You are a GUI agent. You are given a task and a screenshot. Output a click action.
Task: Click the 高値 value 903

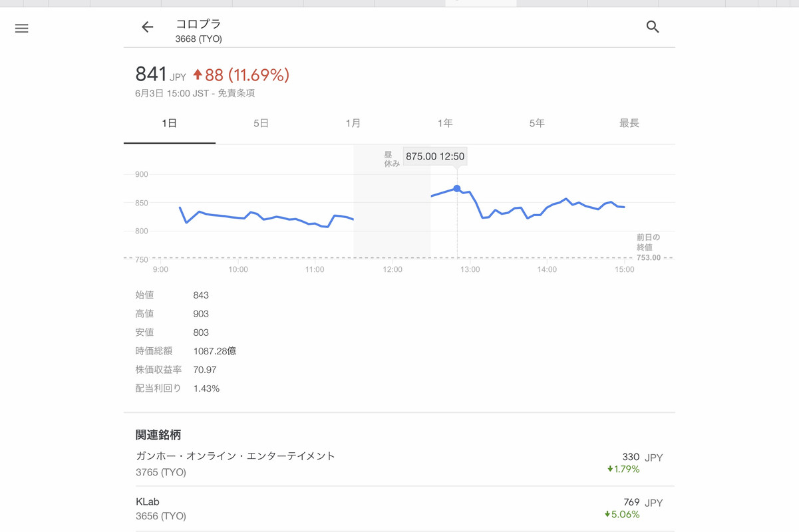pos(201,314)
